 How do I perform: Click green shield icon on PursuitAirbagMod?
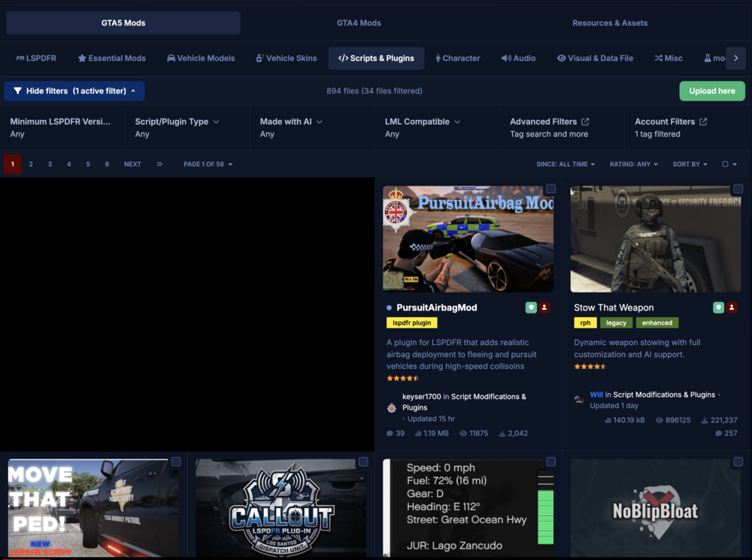(x=531, y=307)
